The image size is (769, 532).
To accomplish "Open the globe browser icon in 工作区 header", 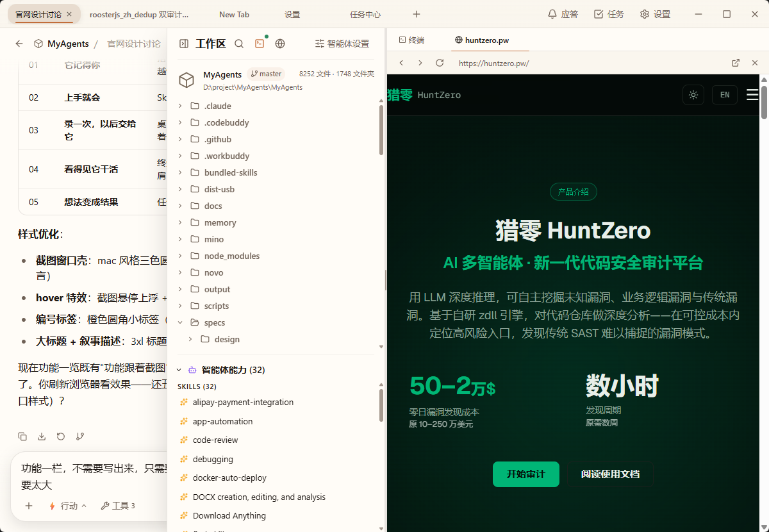I will pyautogui.click(x=280, y=44).
